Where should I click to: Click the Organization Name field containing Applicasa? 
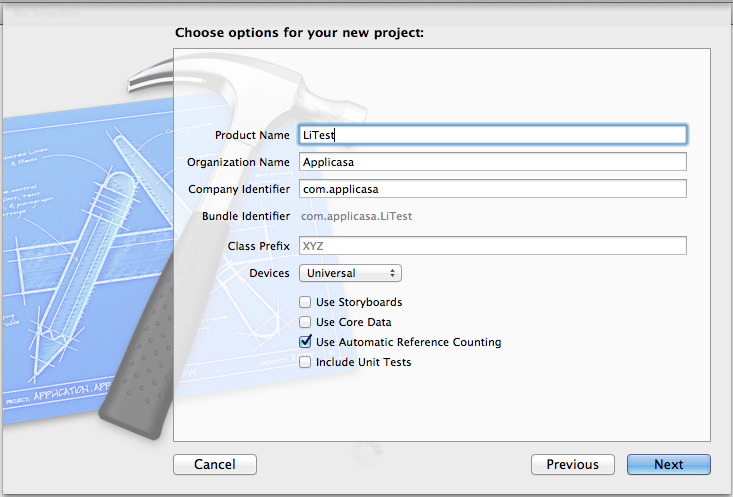(x=493, y=162)
